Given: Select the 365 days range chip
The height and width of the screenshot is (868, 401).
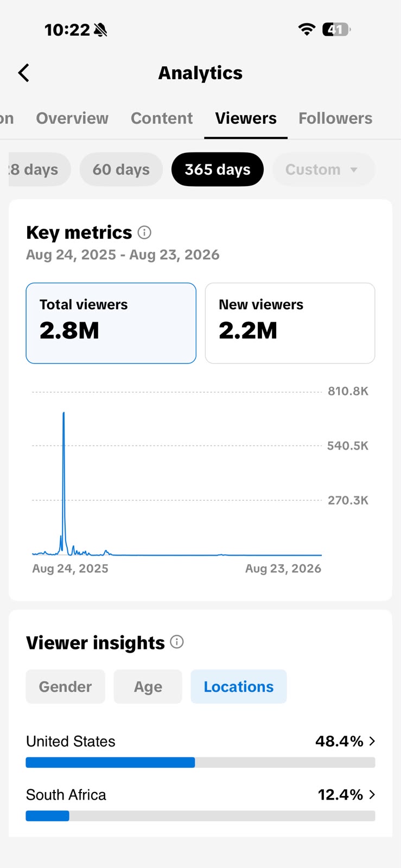Looking at the screenshot, I should 218,169.
